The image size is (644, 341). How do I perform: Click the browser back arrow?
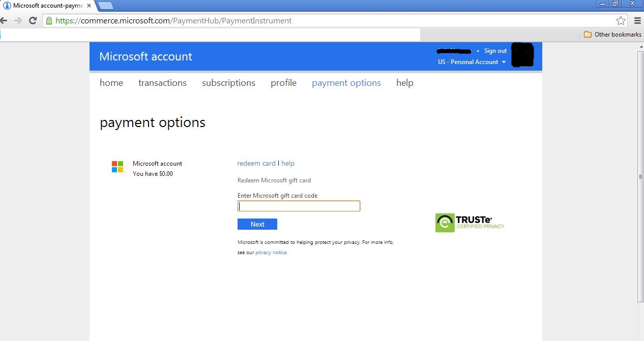pos(4,21)
